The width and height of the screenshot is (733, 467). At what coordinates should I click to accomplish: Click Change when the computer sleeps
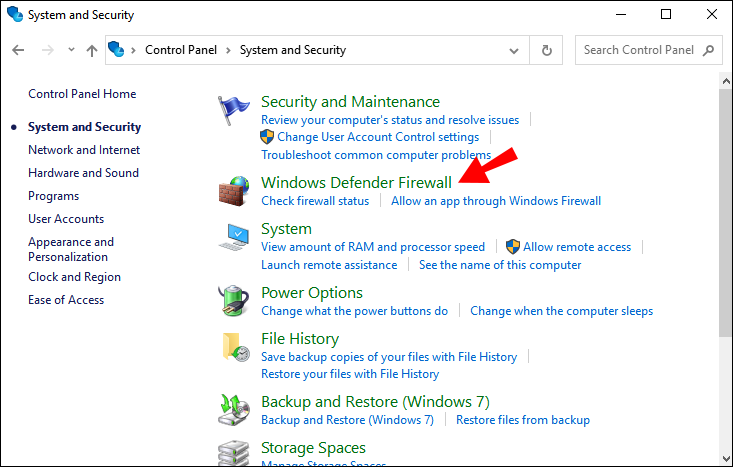click(x=561, y=311)
